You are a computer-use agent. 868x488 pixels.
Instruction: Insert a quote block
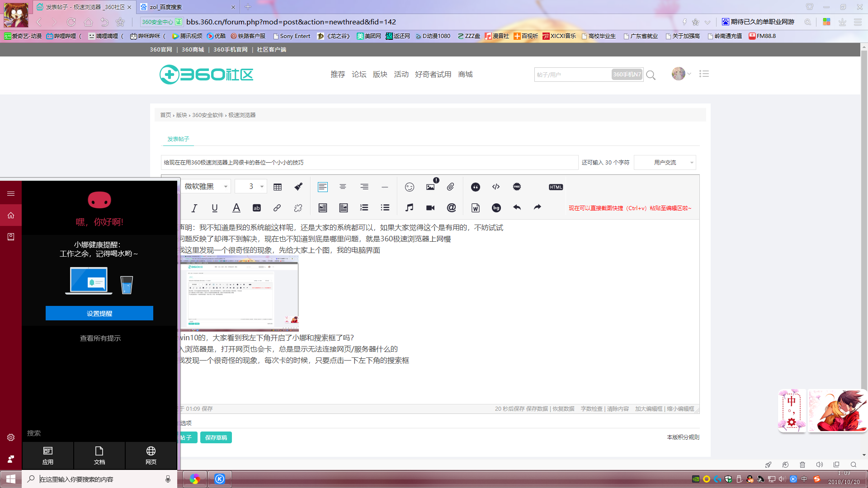coord(475,187)
